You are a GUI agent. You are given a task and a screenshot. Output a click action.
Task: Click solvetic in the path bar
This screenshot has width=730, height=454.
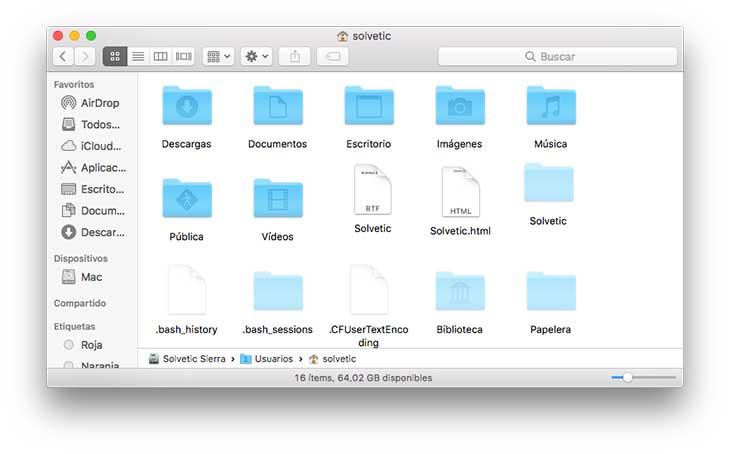pos(333,359)
